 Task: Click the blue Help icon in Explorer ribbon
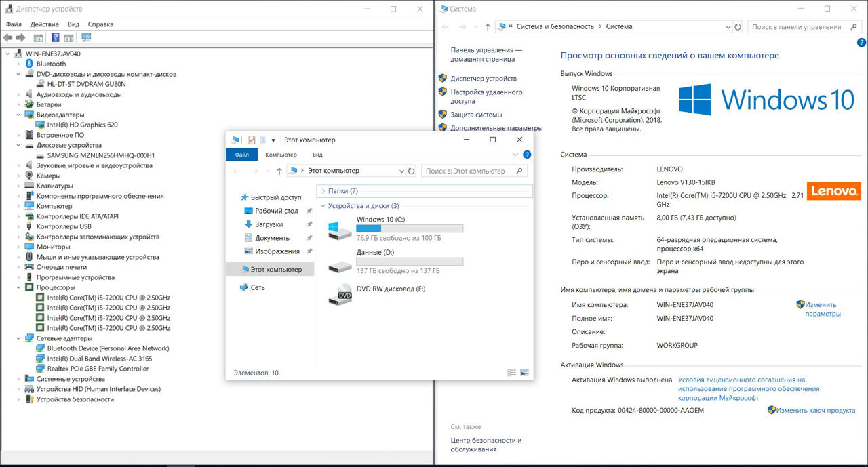527,155
